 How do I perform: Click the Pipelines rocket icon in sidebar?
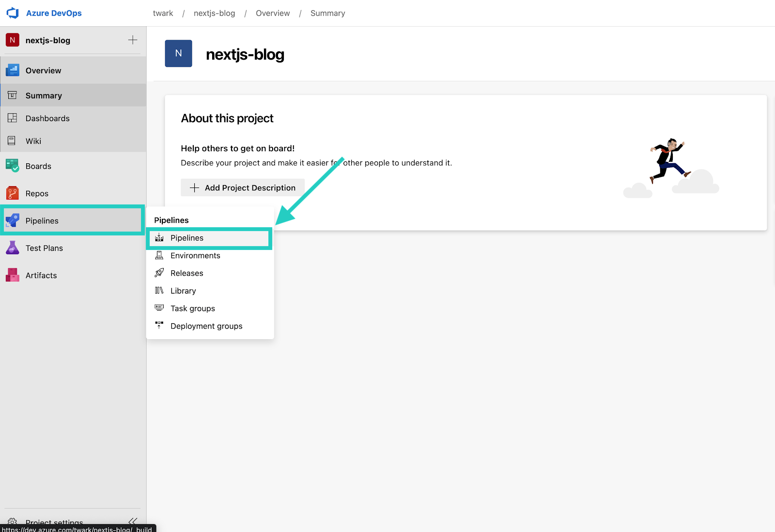(x=13, y=220)
